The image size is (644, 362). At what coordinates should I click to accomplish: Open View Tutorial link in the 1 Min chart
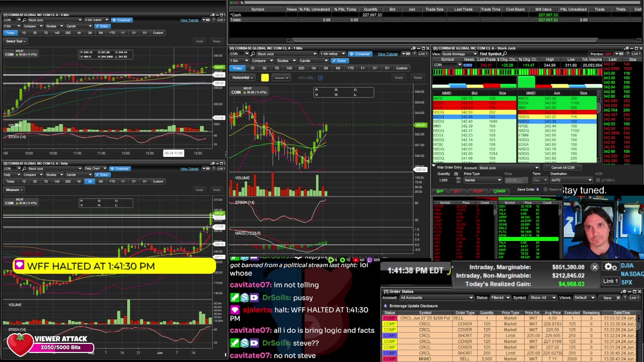387,54
